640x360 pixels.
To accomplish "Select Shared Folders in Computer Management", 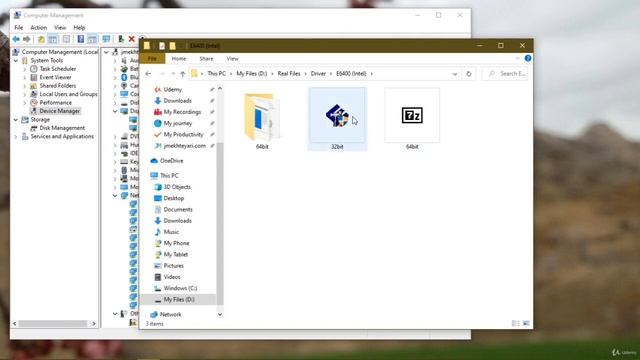I will click(58, 86).
